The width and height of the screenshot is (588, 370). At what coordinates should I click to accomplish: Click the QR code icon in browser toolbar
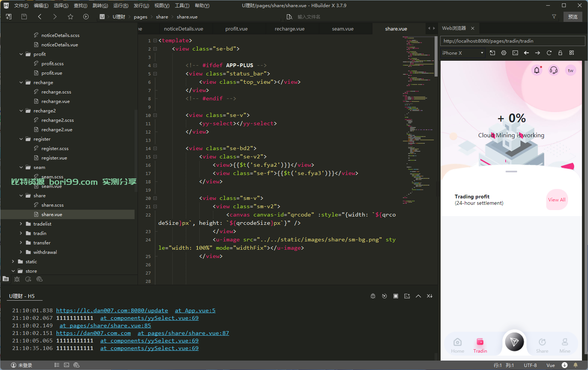572,53
